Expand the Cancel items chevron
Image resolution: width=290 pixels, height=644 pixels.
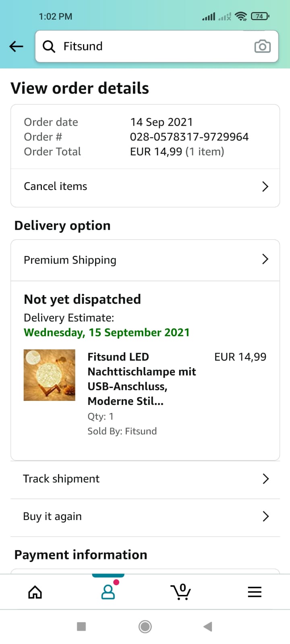[x=265, y=186]
